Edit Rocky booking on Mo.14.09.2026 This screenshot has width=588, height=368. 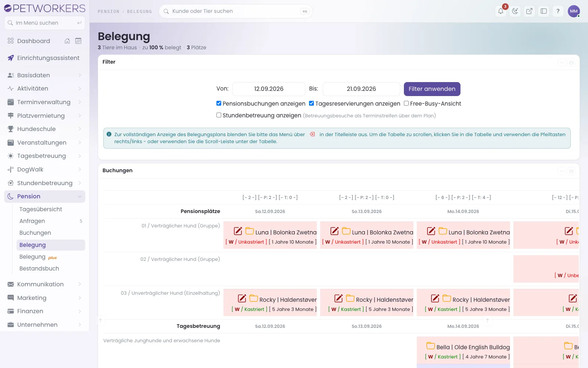(435, 298)
